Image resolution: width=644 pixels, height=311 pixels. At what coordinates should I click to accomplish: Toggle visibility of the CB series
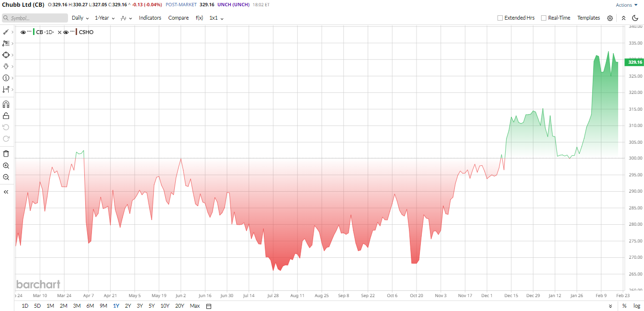[23, 32]
